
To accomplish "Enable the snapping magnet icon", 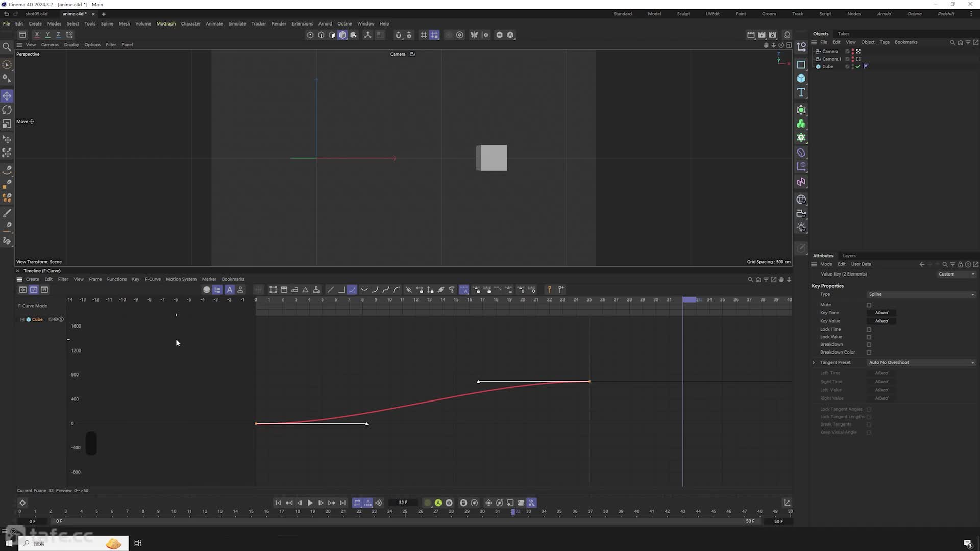I will click(399, 35).
